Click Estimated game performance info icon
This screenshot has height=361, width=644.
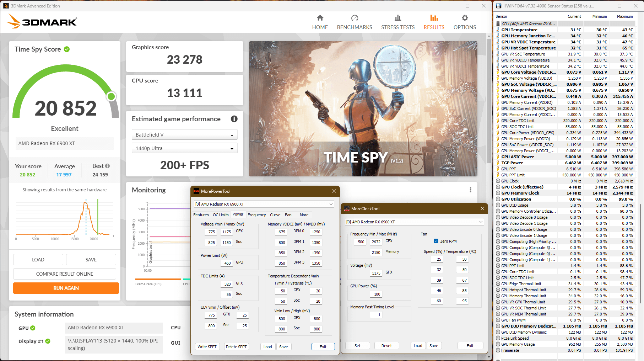[x=234, y=119]
